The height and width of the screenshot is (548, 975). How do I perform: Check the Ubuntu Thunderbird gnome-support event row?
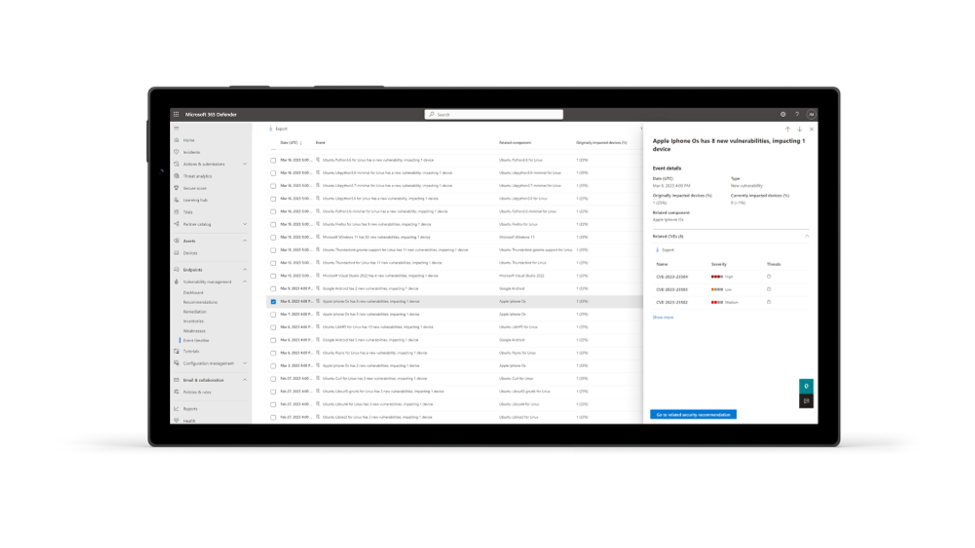pyautogui.click(x=273, y=250)
